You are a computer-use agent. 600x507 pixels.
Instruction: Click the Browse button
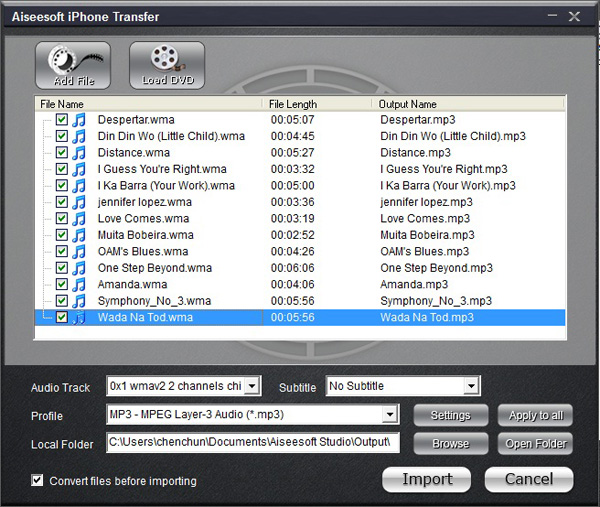(x=451, y=443)
